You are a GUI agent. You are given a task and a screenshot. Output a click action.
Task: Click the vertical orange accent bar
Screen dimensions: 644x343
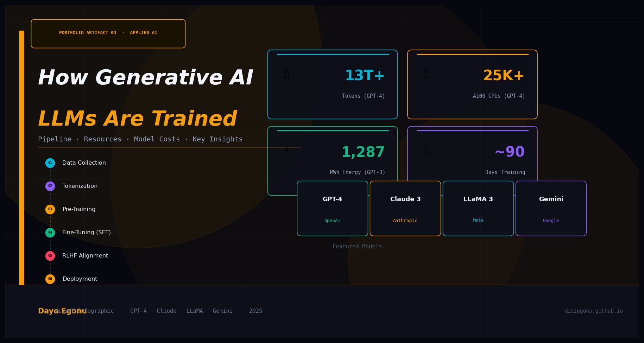[21, 158]
